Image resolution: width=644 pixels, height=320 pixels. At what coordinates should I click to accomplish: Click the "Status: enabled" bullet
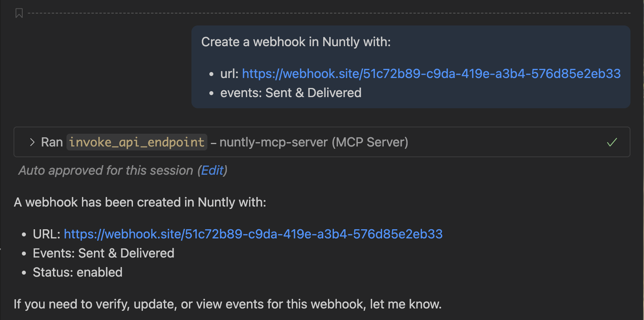pos(78,272)
